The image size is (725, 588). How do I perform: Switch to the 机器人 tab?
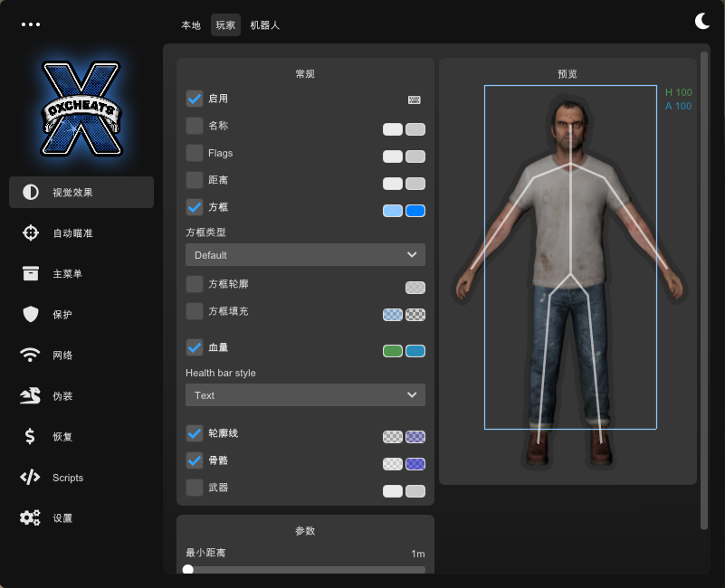click(265, 25)
